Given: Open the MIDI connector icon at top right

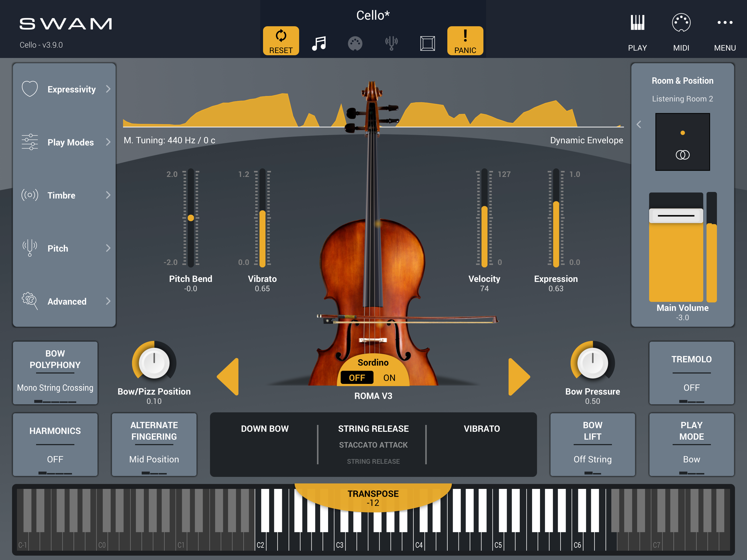Looking at the screenshot, I should click(681, 23).
